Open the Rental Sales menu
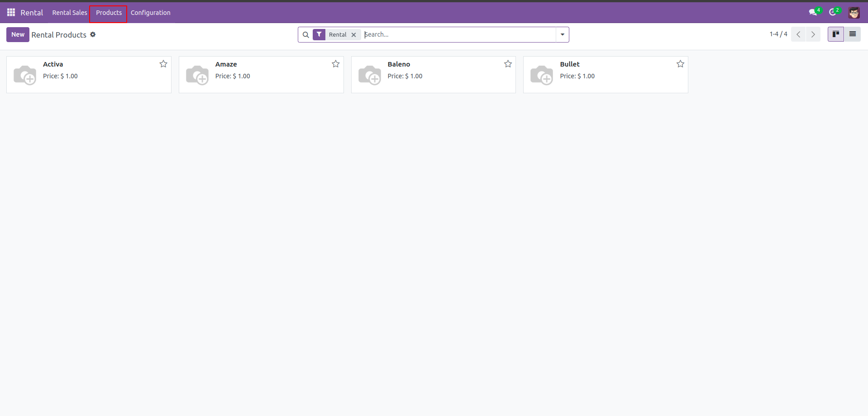The height and width of the screenshot is (416, 868). [70, 13]
